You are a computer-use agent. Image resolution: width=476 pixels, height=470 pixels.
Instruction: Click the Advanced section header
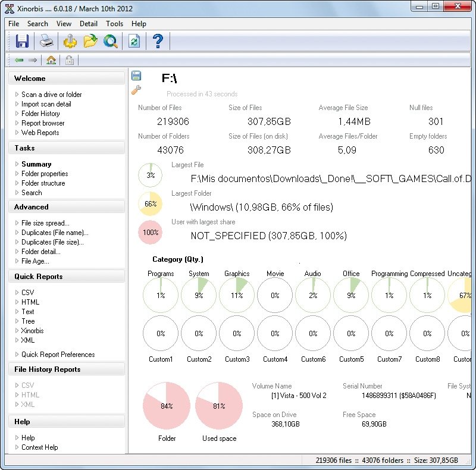click(x=67, y=207)
